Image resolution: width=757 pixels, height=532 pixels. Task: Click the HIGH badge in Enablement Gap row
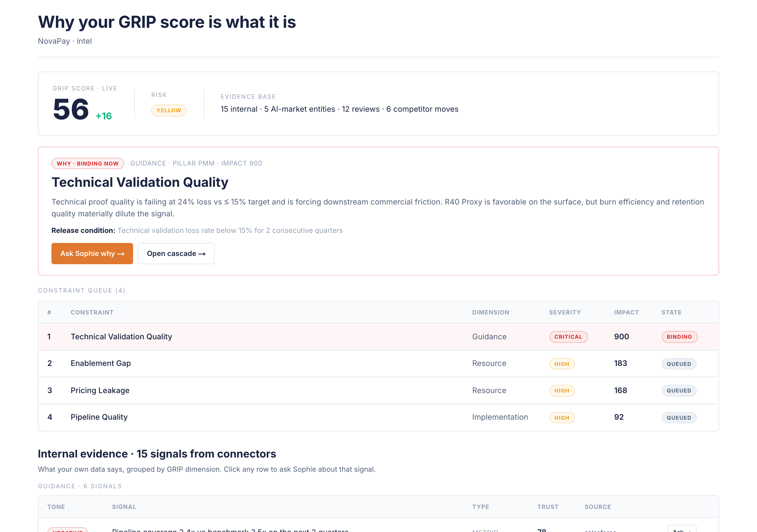[562, 364]
